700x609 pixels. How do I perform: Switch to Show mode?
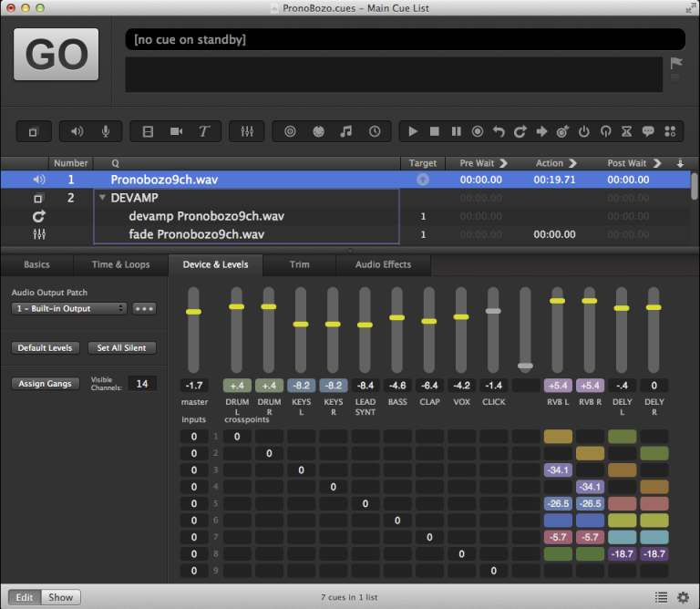[x=61, y=597]
